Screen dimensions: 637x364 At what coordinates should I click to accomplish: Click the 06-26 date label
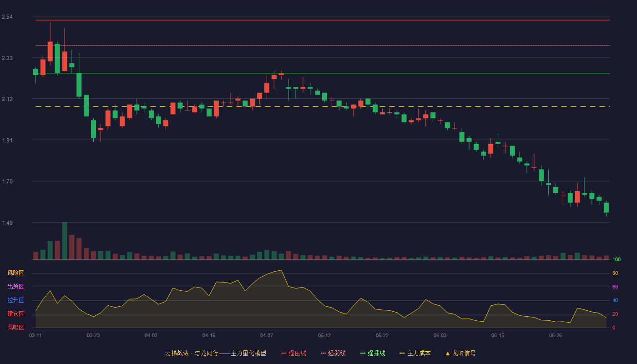[556, 335]
